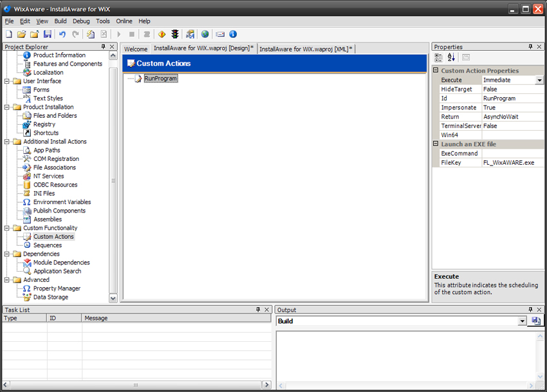Click the Redo toolbar icon
This screenshot has height=392, width=547.
point(75,34)
